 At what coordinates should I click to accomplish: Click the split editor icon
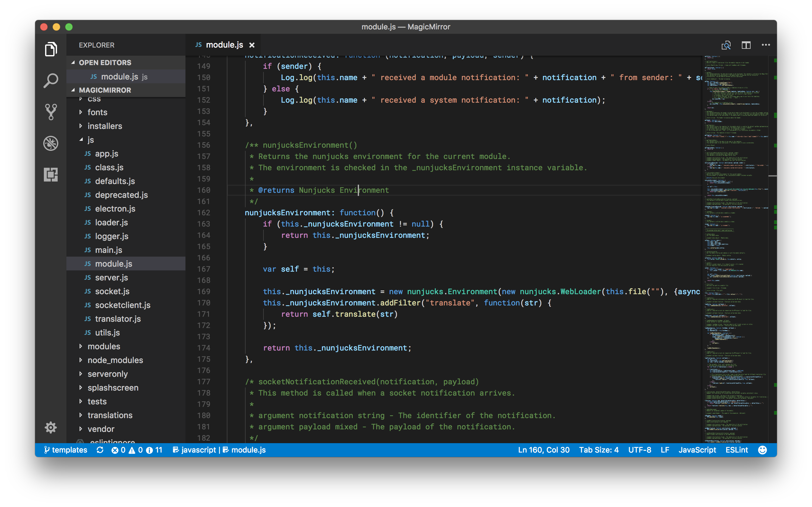tap(746, 45)
